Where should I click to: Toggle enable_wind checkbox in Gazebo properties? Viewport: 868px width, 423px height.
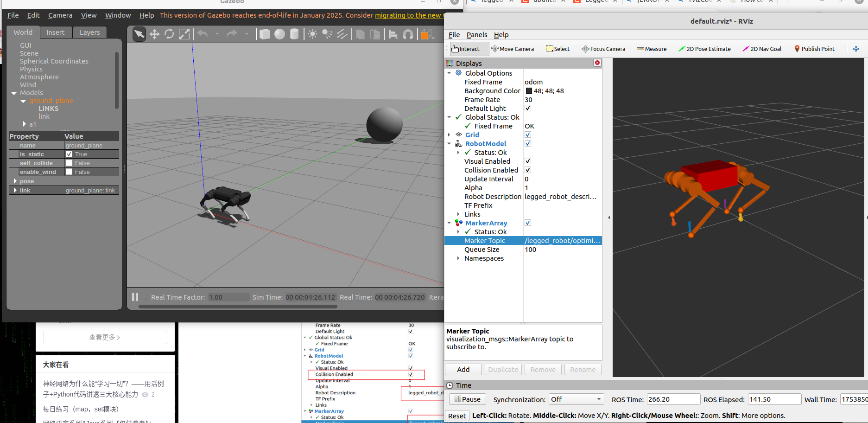[69, 172]
